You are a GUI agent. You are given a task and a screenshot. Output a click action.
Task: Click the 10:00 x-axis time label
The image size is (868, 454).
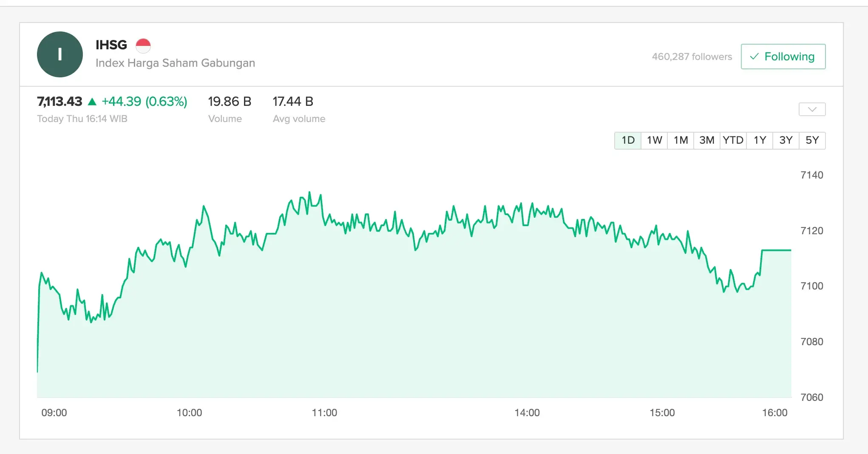[190, 413]
